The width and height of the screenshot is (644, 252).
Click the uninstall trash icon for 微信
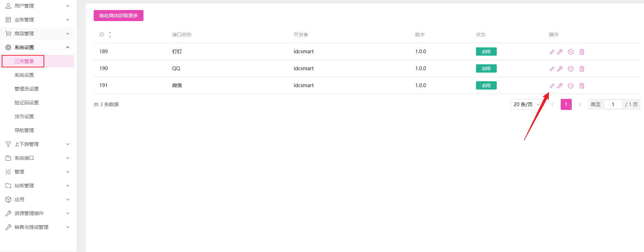coord(582,86)
